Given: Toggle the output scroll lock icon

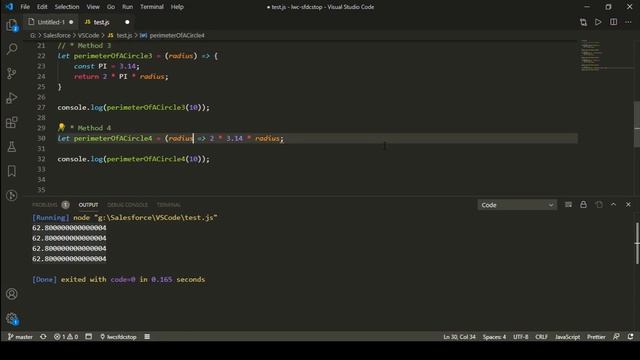Looking at the screenshot, I should point(583,205).
